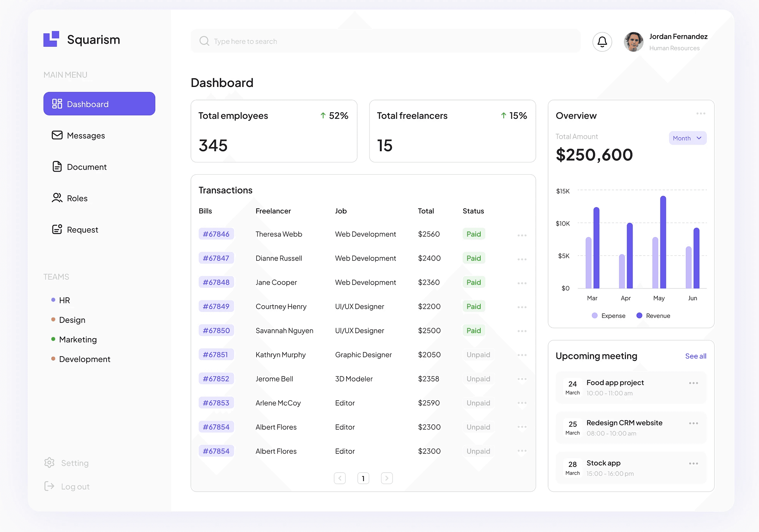Click the Messages envelope icon
Screen dimensions: 759x532
[x=57, y=135]
